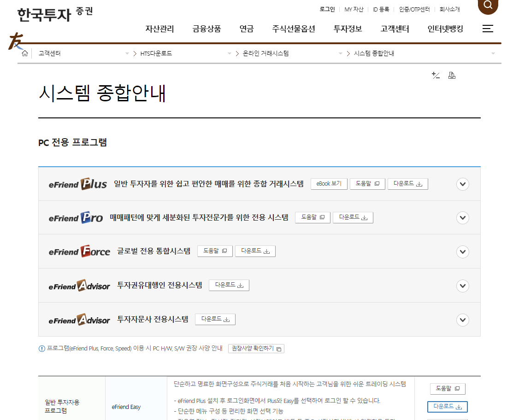Download eFriend Pro
This screenshot has width=507, height=420.
pyautogui.click(x=353, y=217)
